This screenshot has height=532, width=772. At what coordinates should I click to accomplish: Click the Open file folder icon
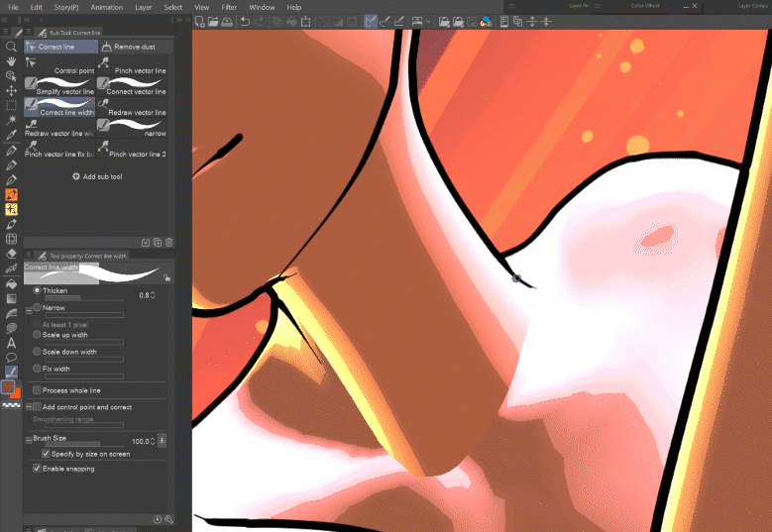point(213,21)
